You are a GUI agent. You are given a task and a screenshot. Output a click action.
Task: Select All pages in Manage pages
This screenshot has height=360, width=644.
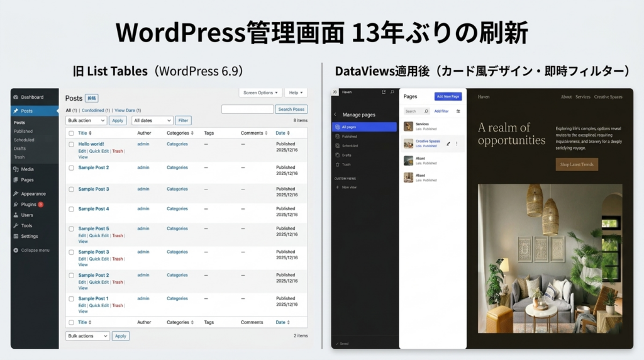(365, 127)
